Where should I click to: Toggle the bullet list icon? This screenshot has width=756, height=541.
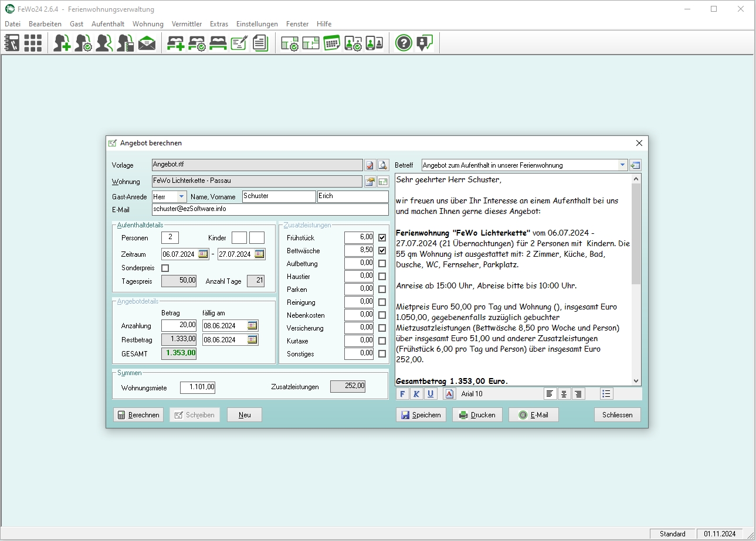click(x=607, y=394)
